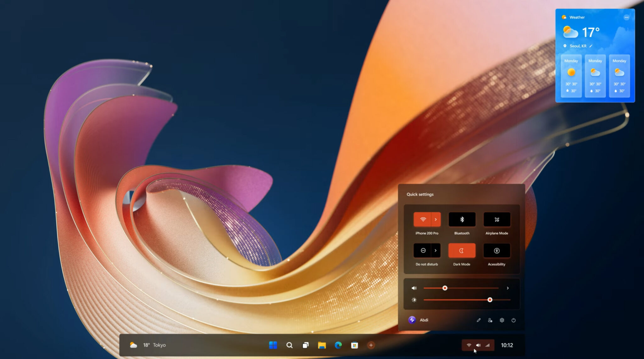Open the Start menu on the taskbar

273,345
